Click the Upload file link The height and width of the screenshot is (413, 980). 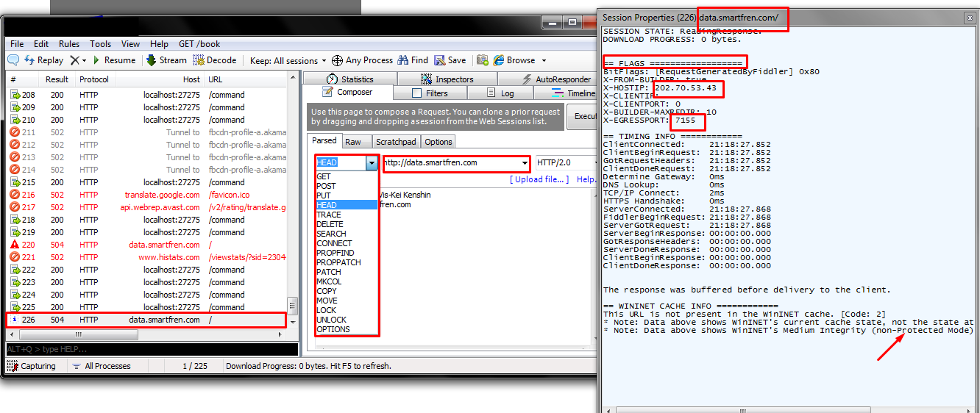point(539,179)
